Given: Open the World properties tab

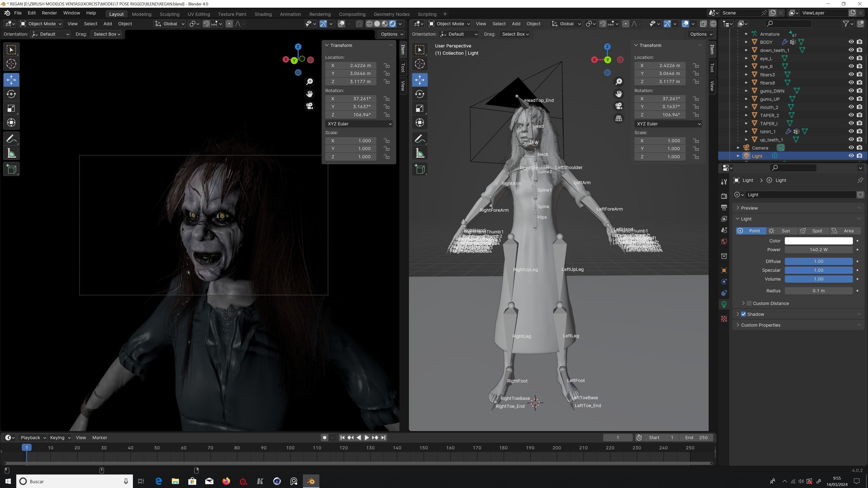Looking at the screenshot, I should tap(724, 242).
